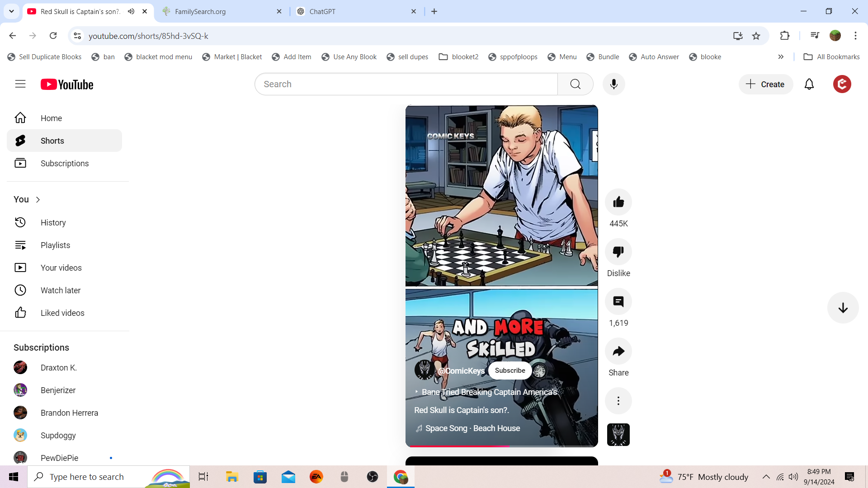Image resolution: width=868 pixels, height=488 pixels.
Task: Expand the You section chevron
Action: tap(38, 200)
